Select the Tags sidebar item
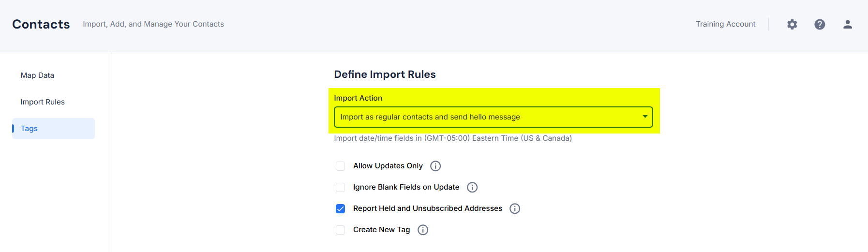This screenshot has height=252, width=868. point(53,129)
